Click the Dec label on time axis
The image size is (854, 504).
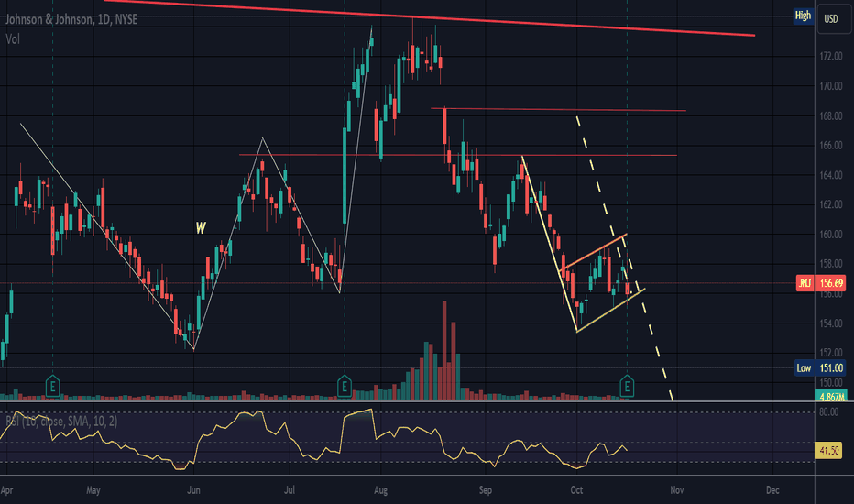(772, 490)
